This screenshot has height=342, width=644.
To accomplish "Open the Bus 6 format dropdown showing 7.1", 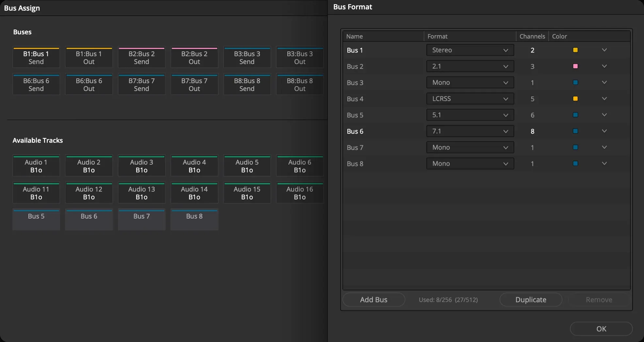I will click(x=470, y=131).
